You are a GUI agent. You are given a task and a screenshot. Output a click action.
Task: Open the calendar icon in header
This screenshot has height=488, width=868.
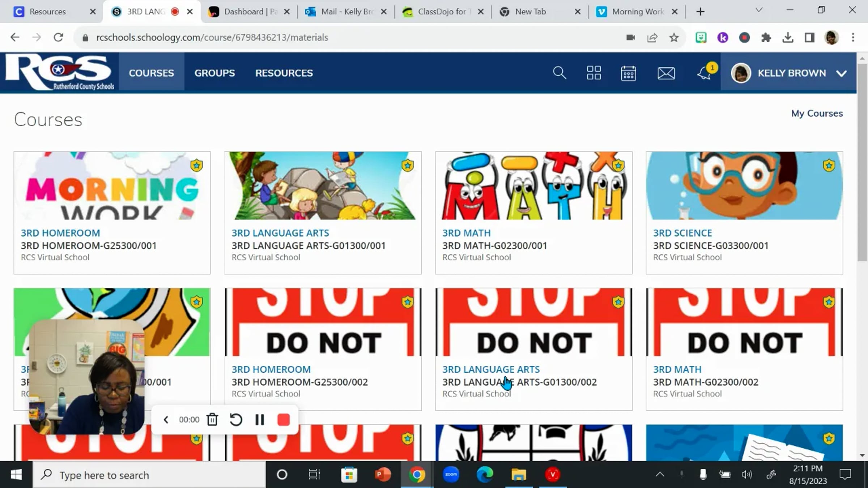tap(628, 73)
